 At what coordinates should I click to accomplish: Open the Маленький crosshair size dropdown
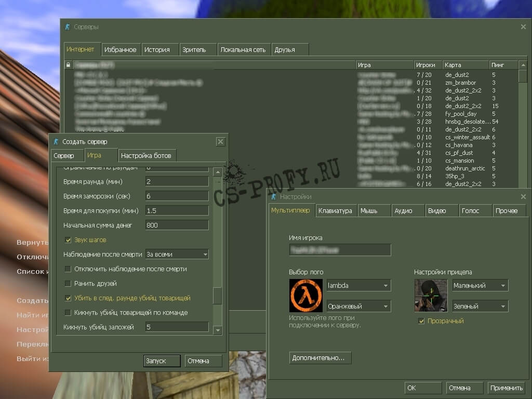[480, 286]
